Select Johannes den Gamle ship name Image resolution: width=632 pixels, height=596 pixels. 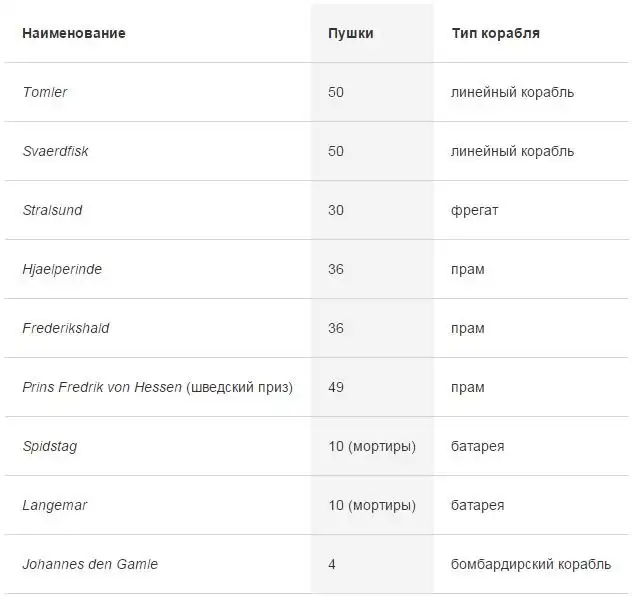(90, 564)
